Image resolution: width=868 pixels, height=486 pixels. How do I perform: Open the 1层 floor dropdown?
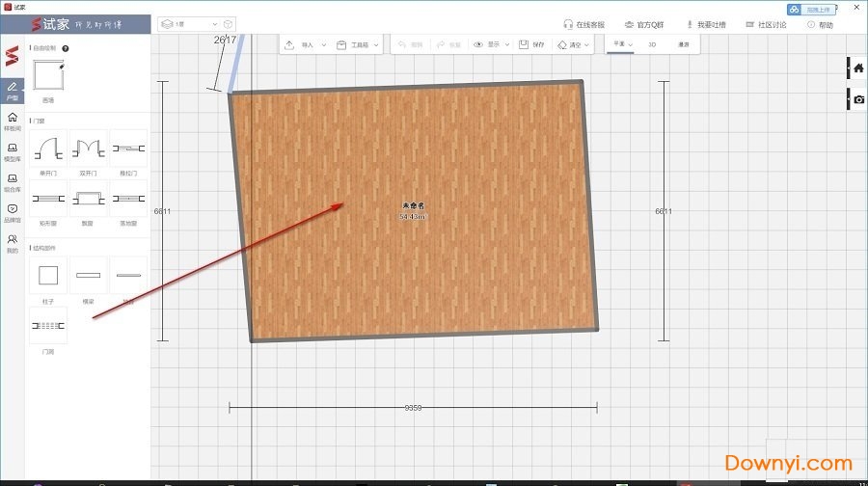(x=196, y=23)
